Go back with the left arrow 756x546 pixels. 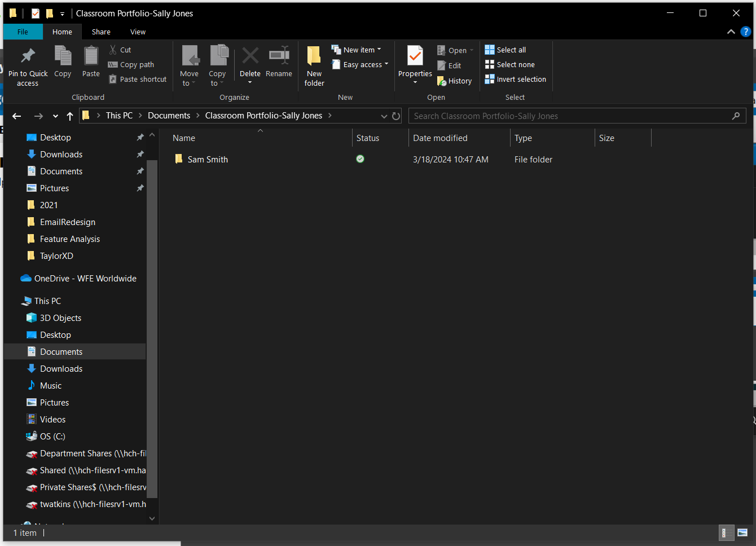click(17, 116)
